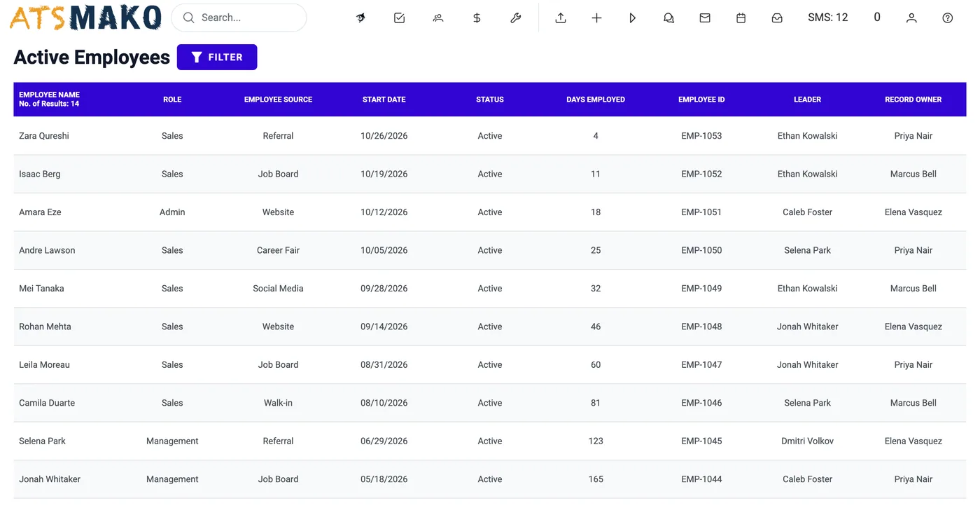Sort by the START DATE column header

point(384,99)
